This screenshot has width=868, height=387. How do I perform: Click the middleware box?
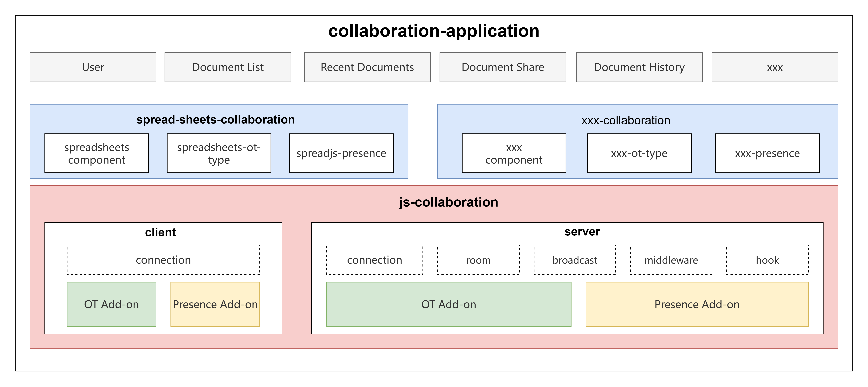tap(671, 260)
